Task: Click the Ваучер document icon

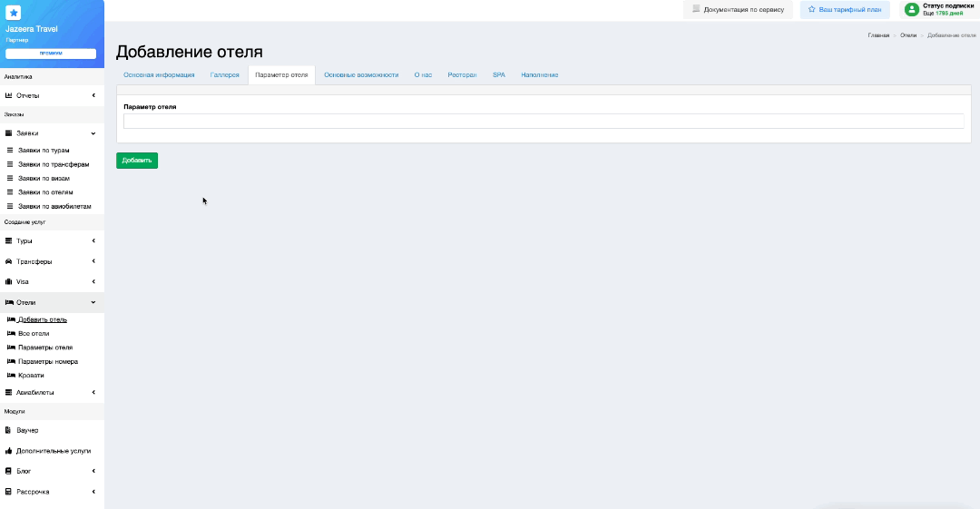Action: tap(8, 430)
